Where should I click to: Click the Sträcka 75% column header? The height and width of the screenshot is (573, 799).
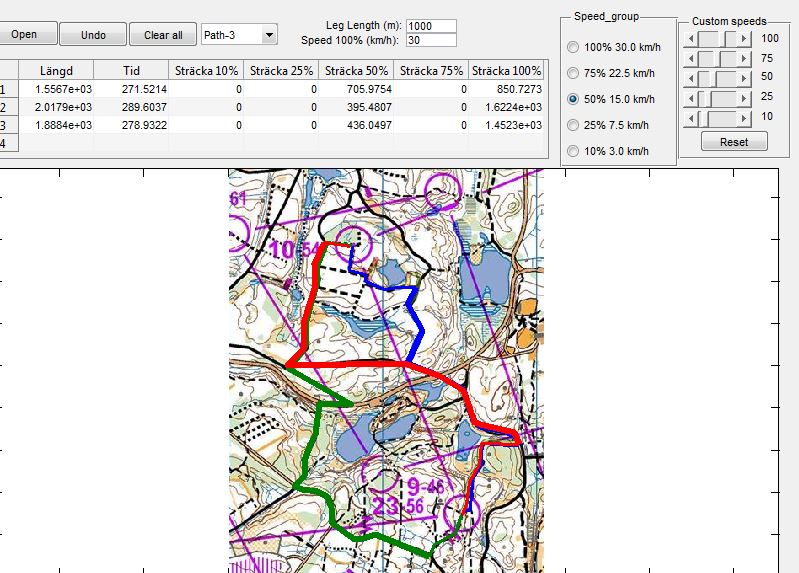[x=431, y=70]
